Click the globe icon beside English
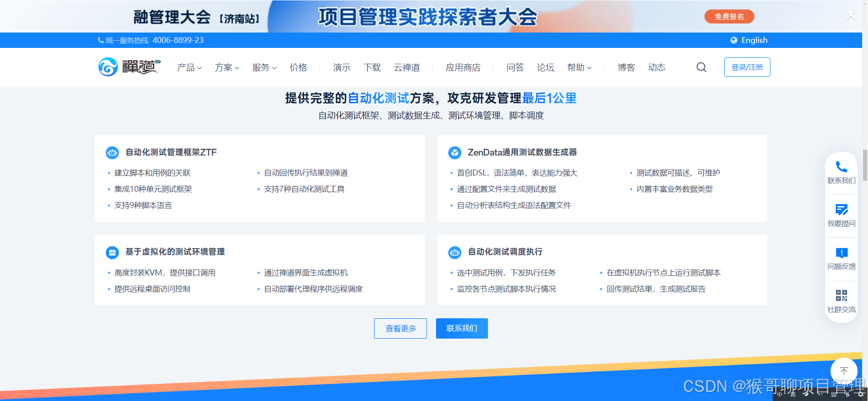The image size is (868, 401). 734,40
